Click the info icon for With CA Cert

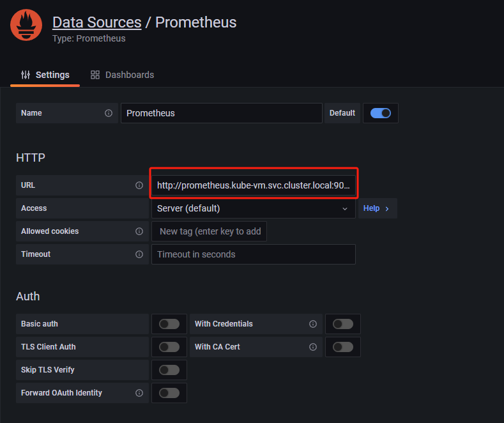click(x=313, y=347)
